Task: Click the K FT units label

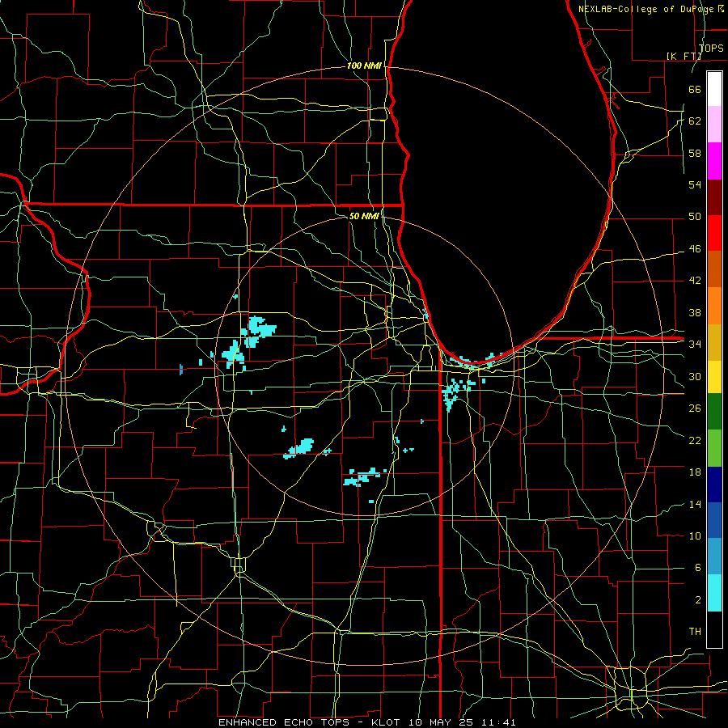Action: 684,56
